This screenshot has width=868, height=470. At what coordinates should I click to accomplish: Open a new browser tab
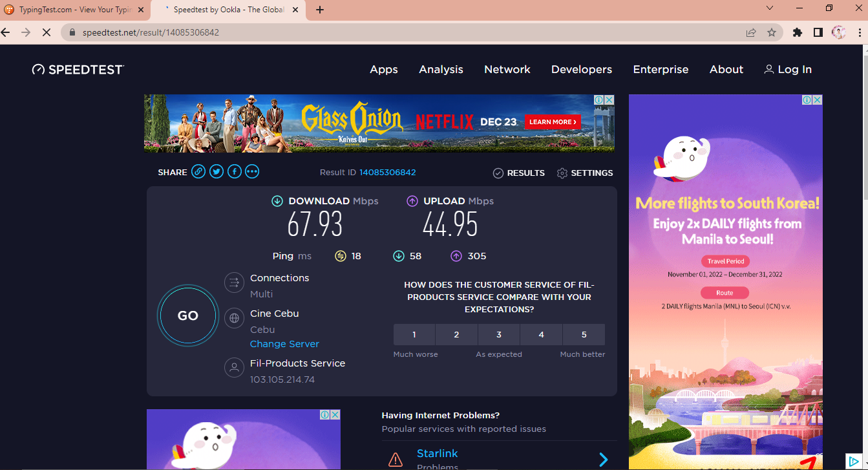[x=320, y=10]
